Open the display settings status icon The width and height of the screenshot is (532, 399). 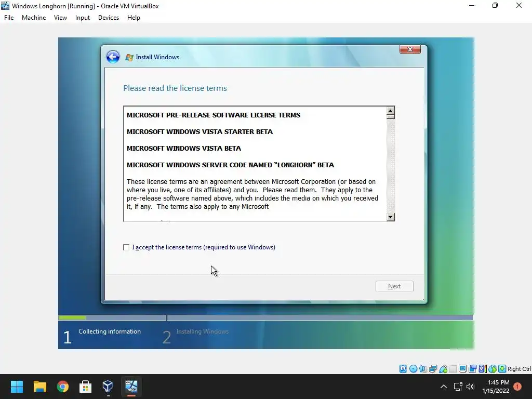pyautogui.click(x=462, y=369)
